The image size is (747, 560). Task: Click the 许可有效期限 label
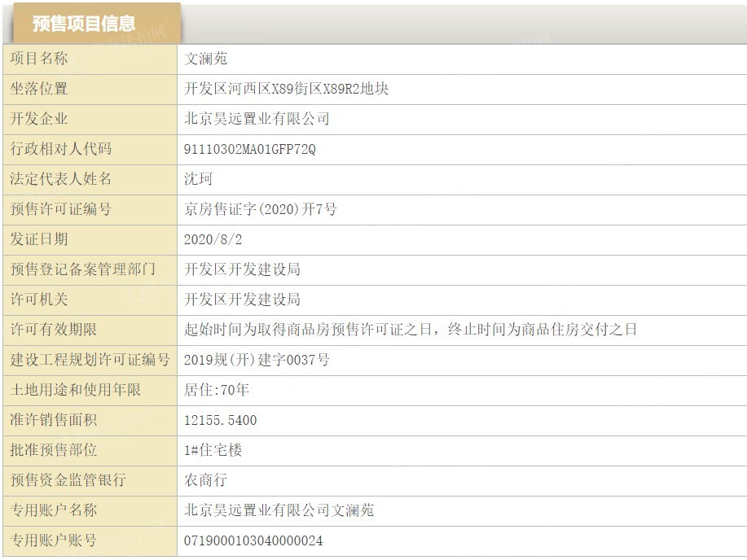[54, 330]
